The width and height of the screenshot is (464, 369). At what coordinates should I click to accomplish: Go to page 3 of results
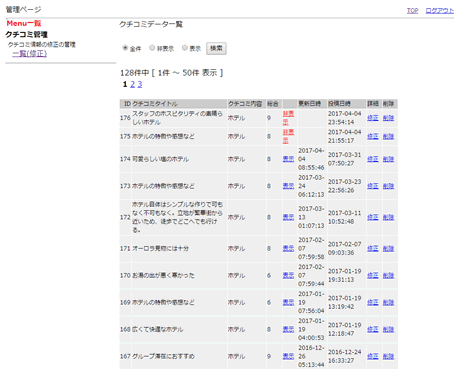point(140,84)
